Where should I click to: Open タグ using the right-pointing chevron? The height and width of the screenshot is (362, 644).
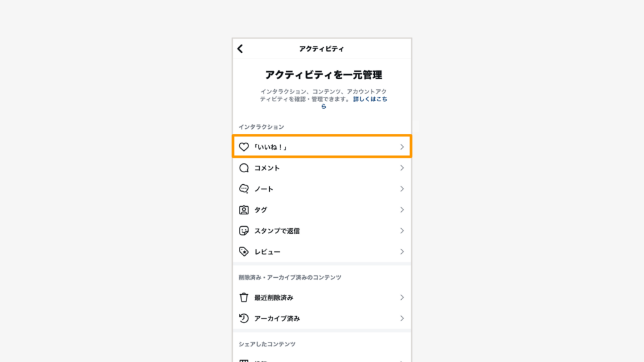[x=402, y=209]
